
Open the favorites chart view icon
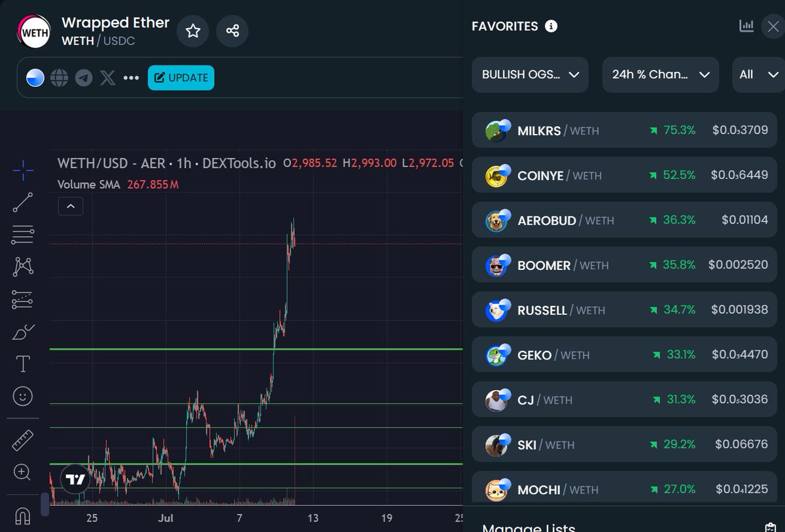(746, 26)
